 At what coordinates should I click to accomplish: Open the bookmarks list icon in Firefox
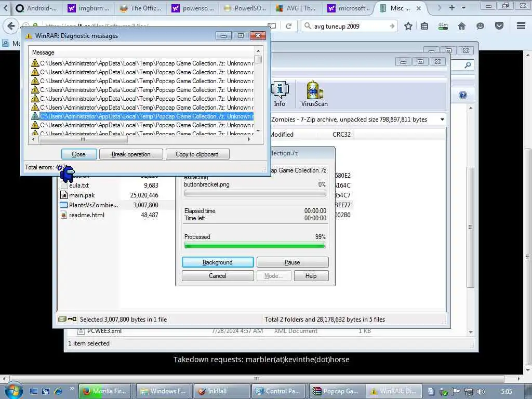click(x=424, y=26)
